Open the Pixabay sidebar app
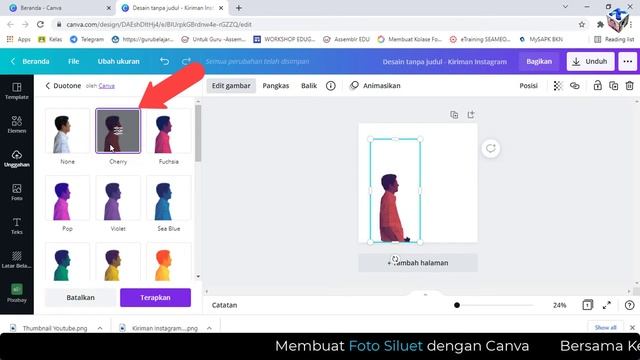Image resolution: width=640 pixels, height=360 pixels. click(17, 293)
